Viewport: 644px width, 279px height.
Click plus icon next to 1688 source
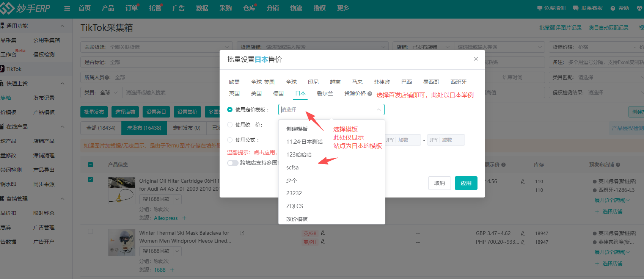click(x=172, y=270)
